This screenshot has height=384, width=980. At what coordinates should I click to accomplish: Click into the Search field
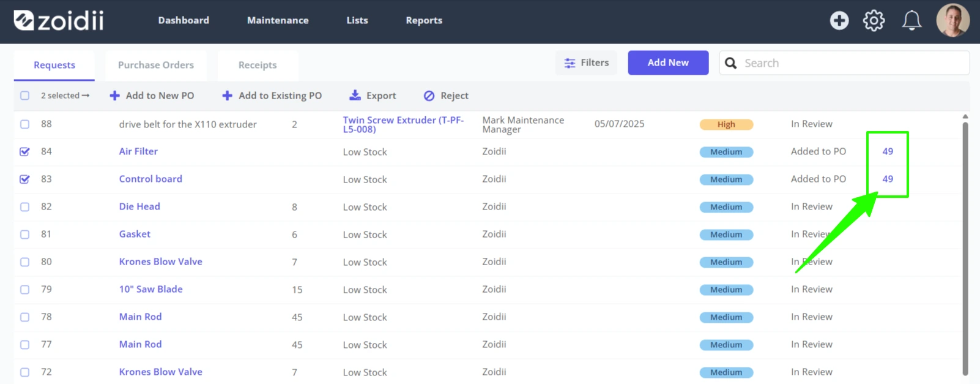[844, 63]
